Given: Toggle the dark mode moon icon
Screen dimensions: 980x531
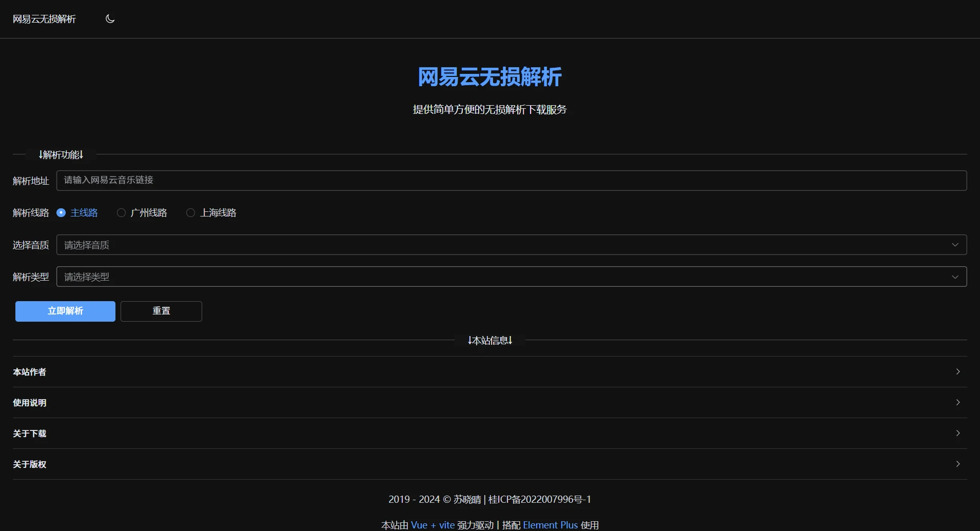Looking at the screenshot, I should coord(110,19).
